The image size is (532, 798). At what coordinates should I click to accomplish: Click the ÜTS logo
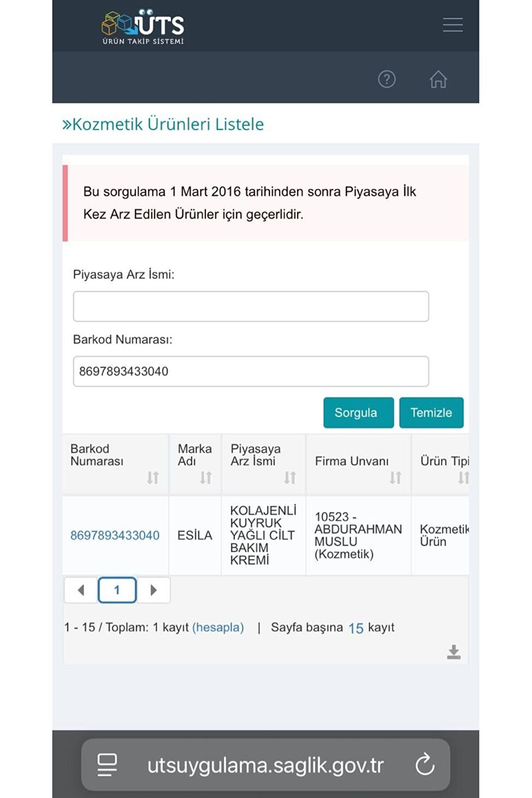pyautogui.click(x=143, y=27)
